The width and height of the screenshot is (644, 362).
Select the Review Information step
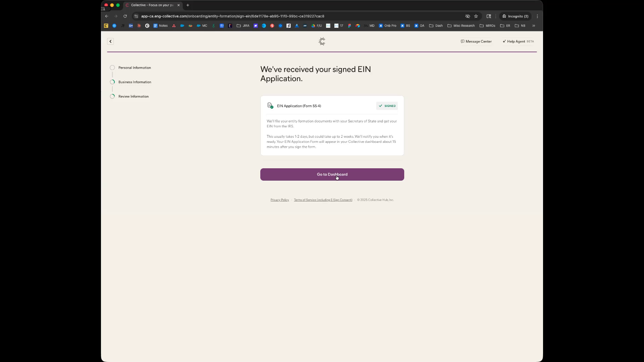click(x=133, y=97)
